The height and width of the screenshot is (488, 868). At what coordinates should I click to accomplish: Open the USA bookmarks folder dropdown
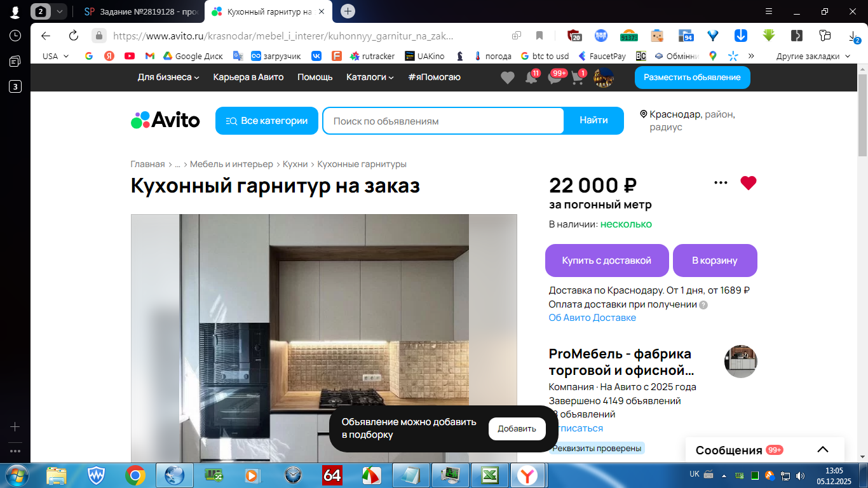pos(56,56)
